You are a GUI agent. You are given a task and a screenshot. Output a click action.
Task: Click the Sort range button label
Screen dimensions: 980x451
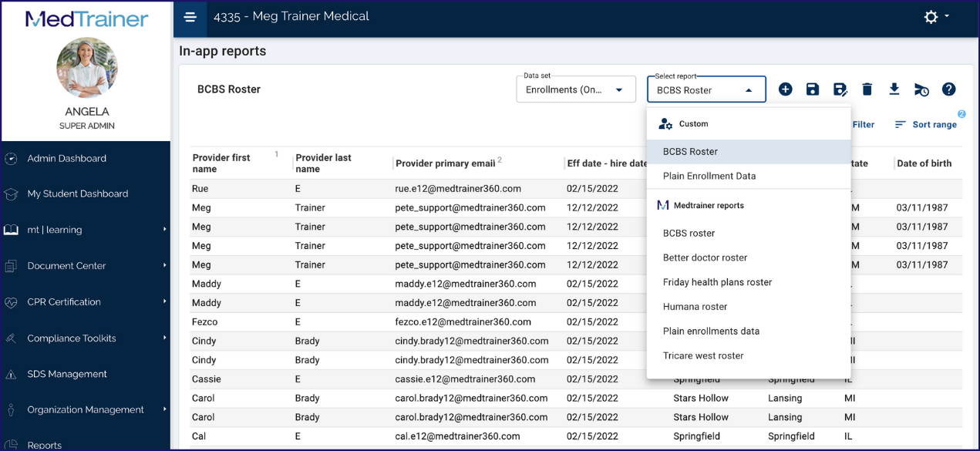pyautogui.click(x=935, y=125)
